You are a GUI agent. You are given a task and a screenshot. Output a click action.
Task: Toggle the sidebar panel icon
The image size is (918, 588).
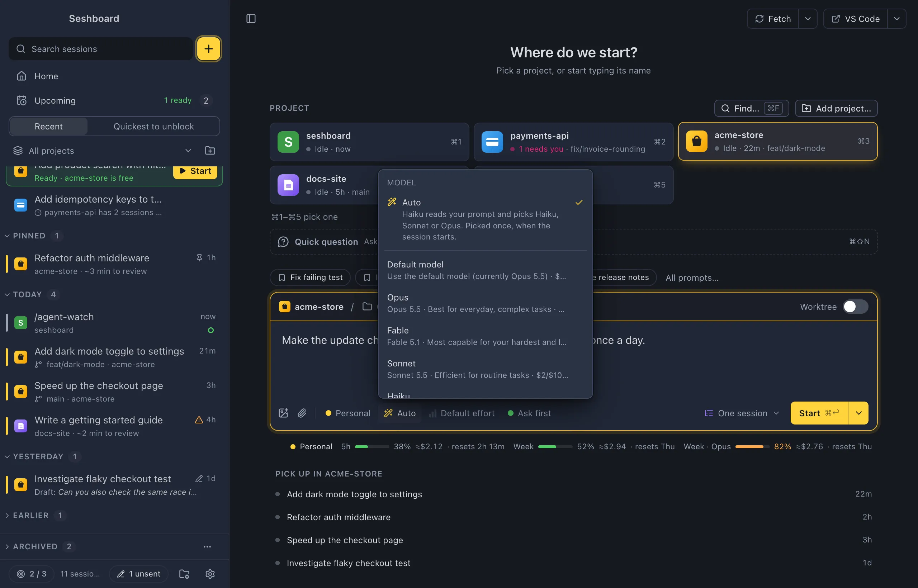tap(251, 19)
